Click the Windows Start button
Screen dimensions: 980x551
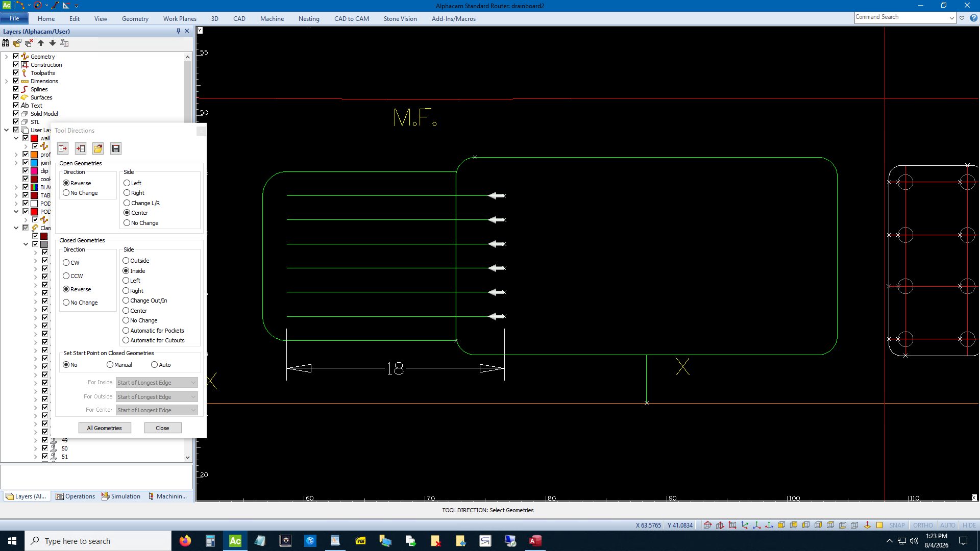tap(12, 541)
